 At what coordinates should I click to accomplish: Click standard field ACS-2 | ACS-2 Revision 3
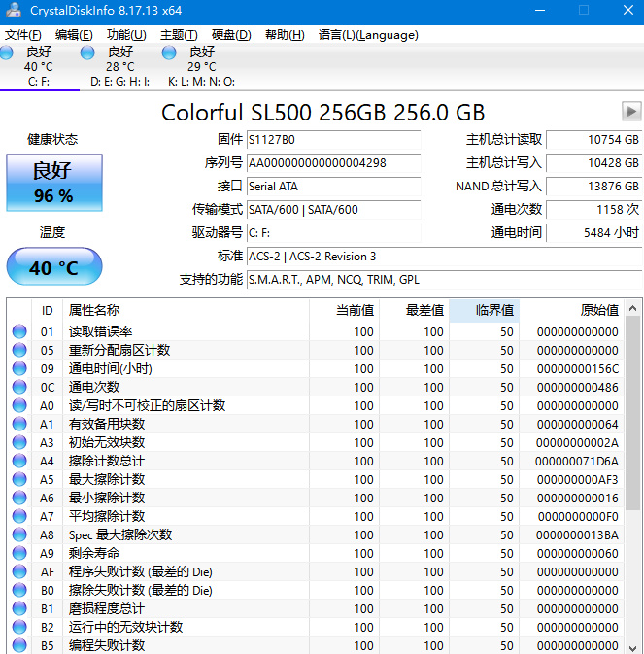click(444, 257)
